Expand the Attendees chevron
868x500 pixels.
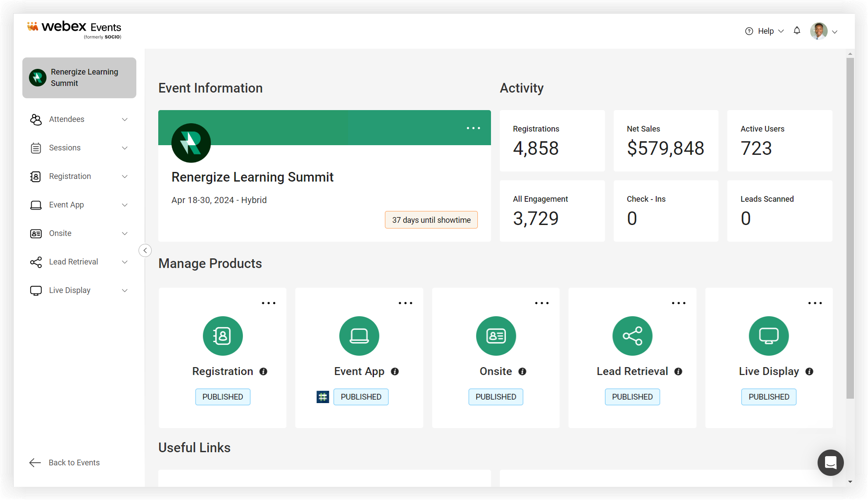pos(125,119)
